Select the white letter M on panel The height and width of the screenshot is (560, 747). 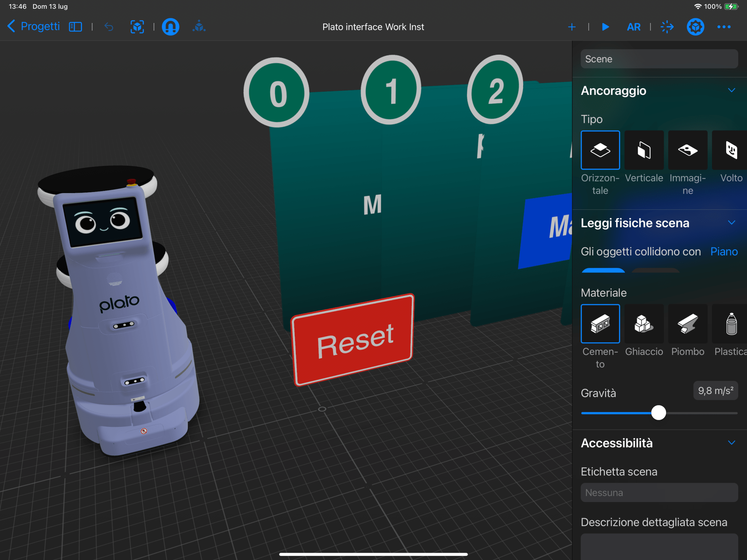(x=372, y=205)
